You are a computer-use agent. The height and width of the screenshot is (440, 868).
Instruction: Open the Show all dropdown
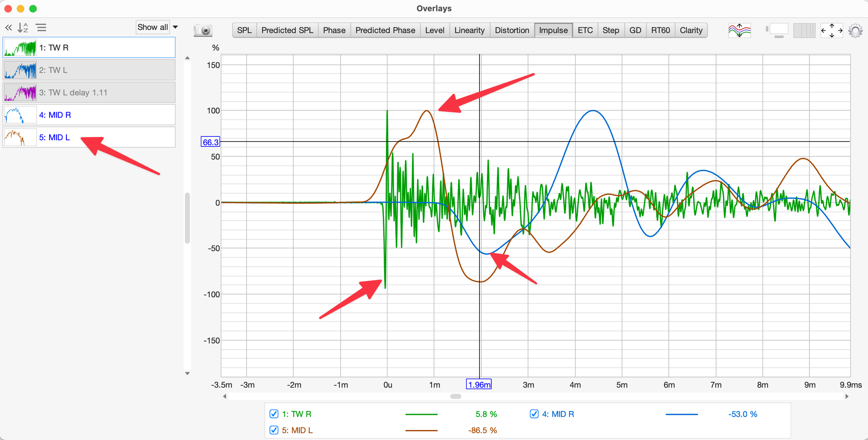[157, 27]
